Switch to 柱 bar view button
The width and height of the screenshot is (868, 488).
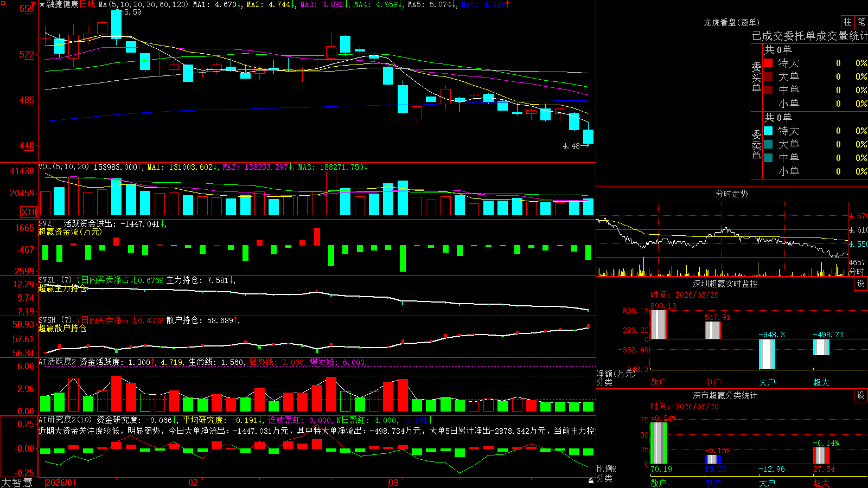847,22
